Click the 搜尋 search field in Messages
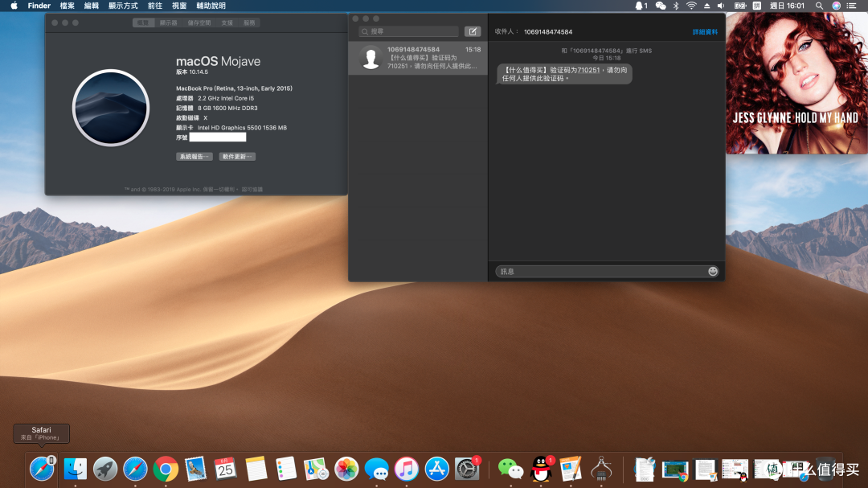Image resolution: width=868 pixels, height=488 pixels. (408, 31)
